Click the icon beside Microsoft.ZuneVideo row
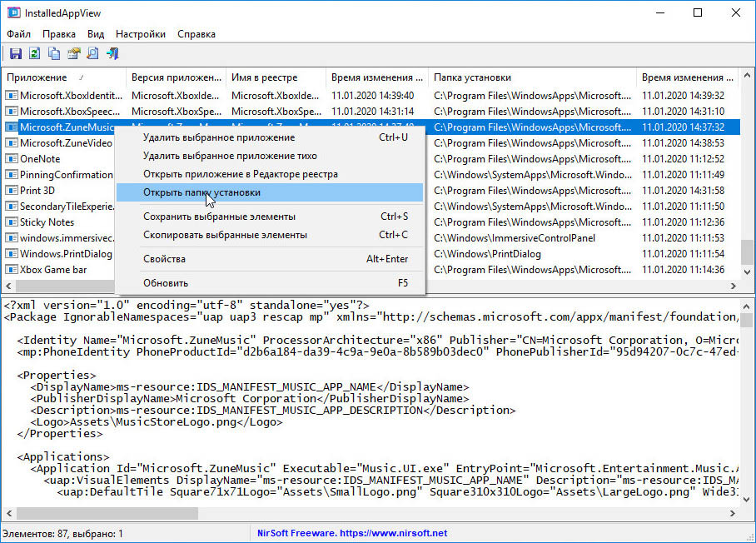756x543 pixels. 12,143
